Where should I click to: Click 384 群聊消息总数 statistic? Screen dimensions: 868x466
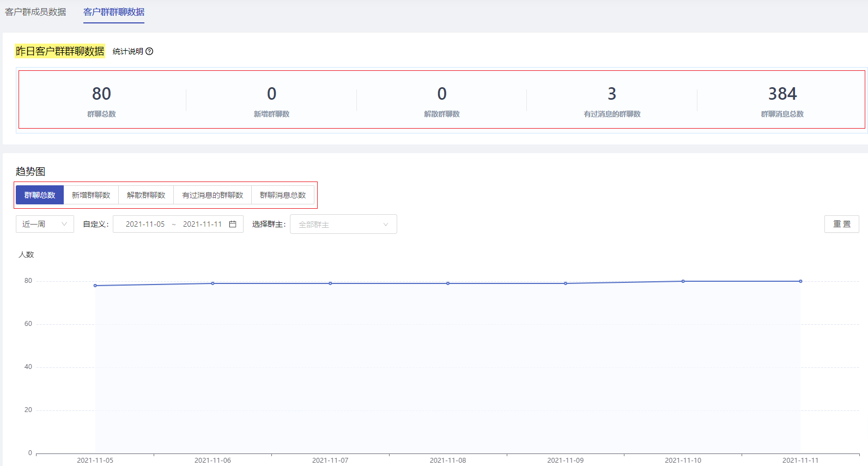click(x=782, y=100)
